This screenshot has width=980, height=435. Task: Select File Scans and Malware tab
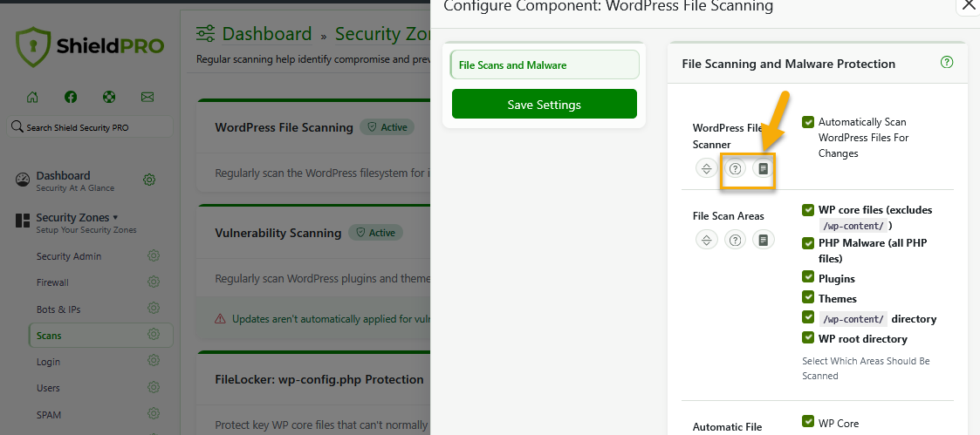545,65
